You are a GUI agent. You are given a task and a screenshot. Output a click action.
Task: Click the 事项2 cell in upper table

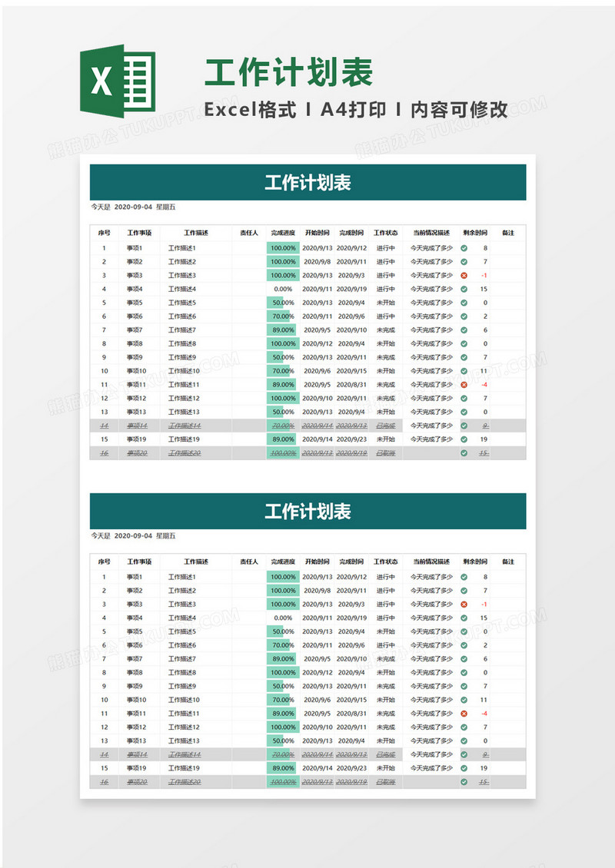click(x=135, y=262)
